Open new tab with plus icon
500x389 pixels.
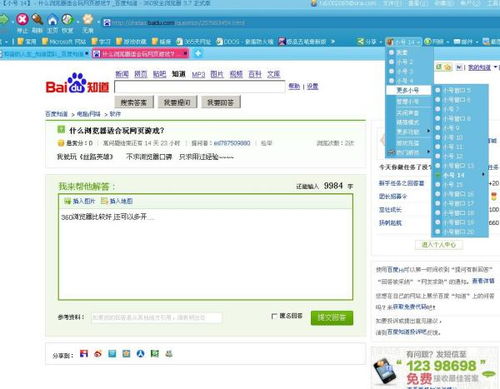198,53
